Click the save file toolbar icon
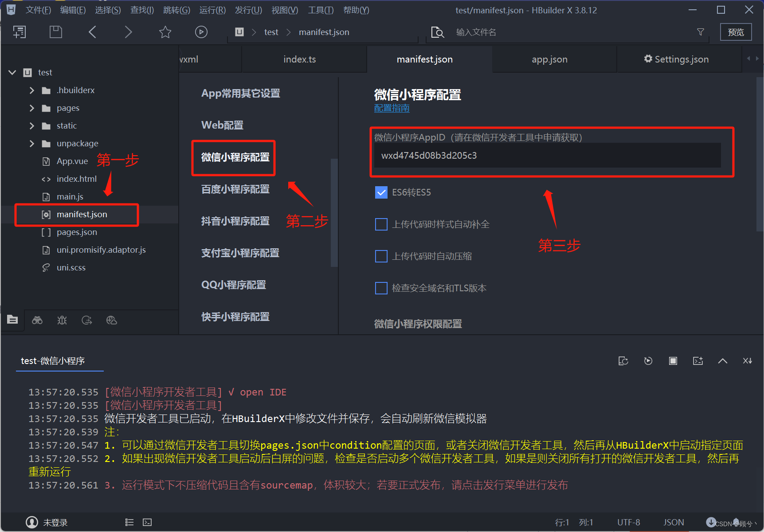 55,32
